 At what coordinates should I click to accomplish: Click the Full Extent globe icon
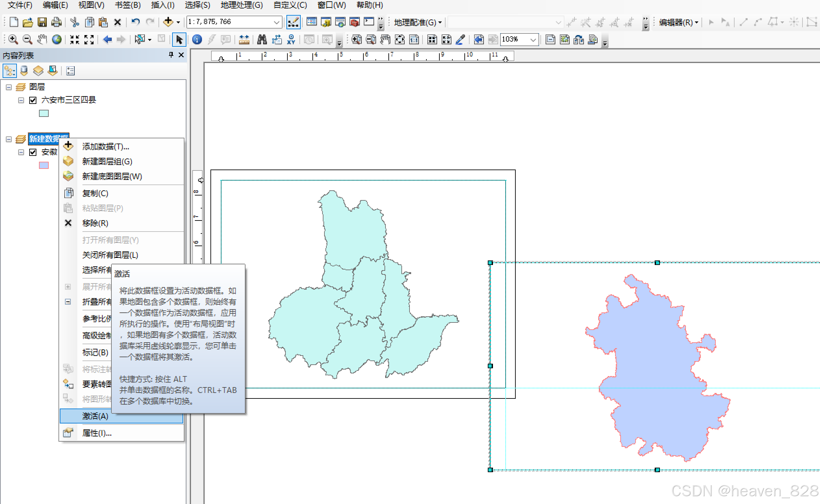click(57, 40)
